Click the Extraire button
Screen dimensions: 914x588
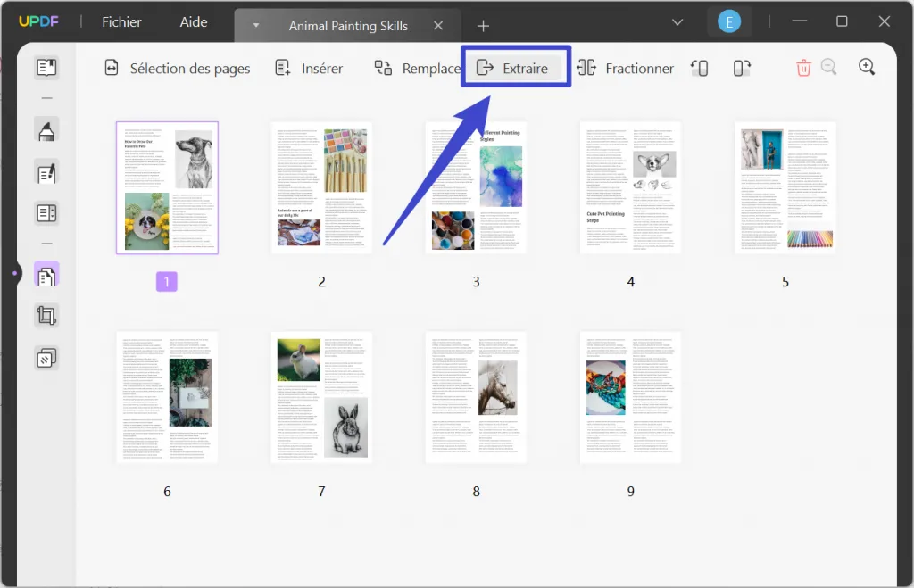point(516,67)
